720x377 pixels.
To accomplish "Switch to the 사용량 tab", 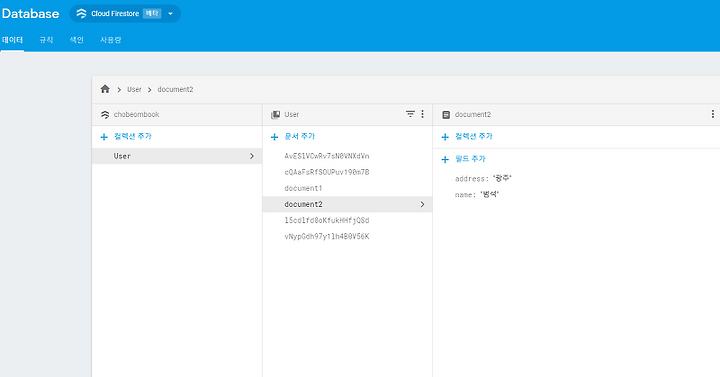I will [111, 40].
